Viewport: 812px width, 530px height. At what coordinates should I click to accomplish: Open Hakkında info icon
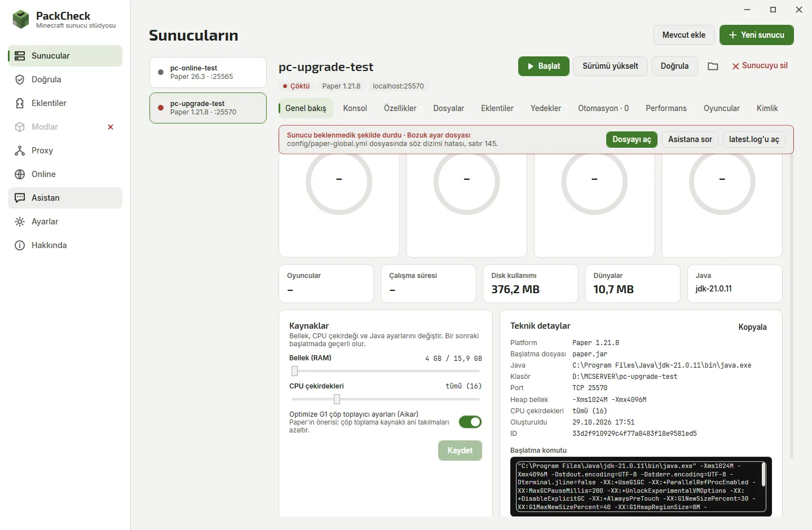click(20, 245)
